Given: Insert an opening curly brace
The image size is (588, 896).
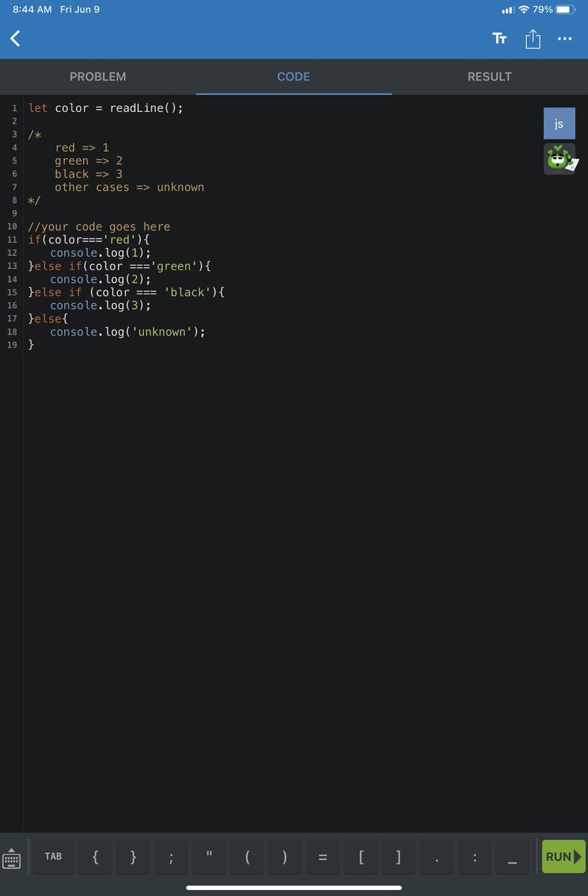Looking at the screenshot, I should tap(95, 856).
